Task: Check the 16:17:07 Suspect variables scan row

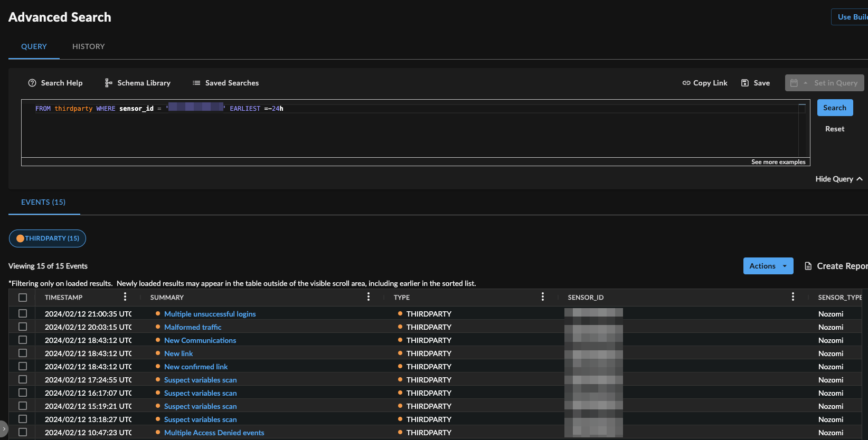Action: point(23,393)
